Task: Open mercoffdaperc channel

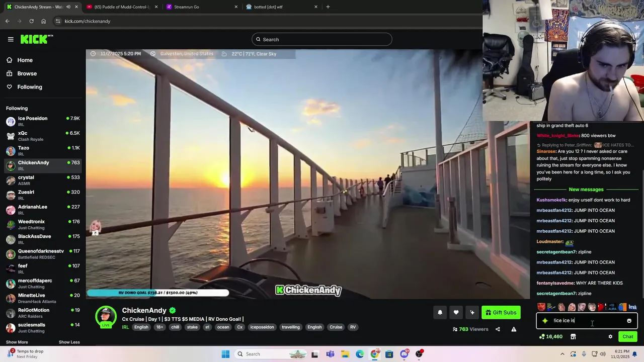Action: coord(43,283)
